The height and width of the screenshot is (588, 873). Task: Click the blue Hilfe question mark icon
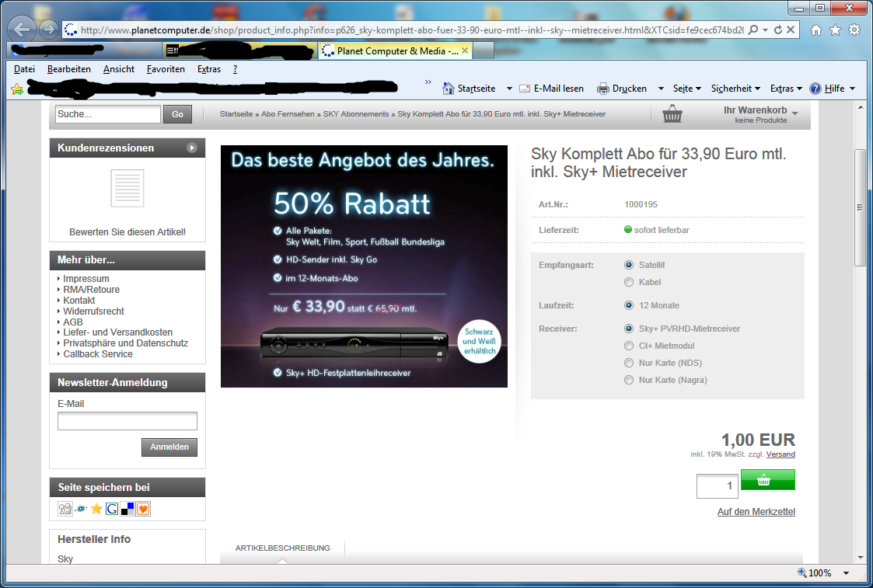(x=815, y=89)
